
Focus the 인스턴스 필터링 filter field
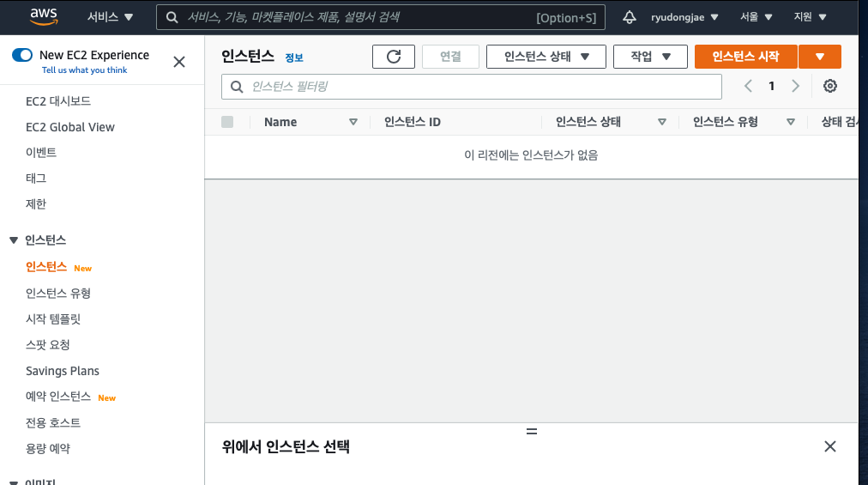click(472, 87)
